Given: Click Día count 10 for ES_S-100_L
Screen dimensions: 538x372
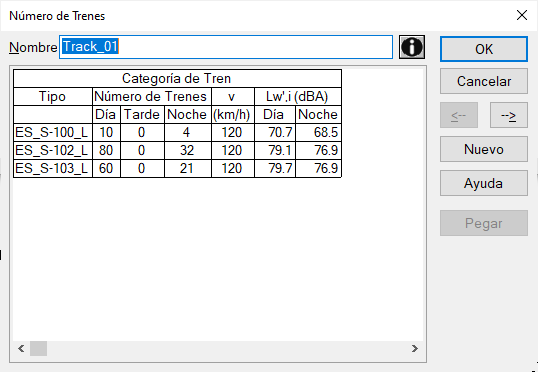Looking at the screenshot, I should (x=106, y=132).
